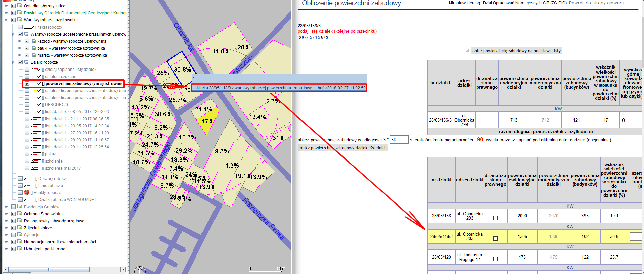The height and width of the screenshot is (274, 644).
Task: Select the Numeracja porządkowa nieruchomości layer
Action: point(60,242)
